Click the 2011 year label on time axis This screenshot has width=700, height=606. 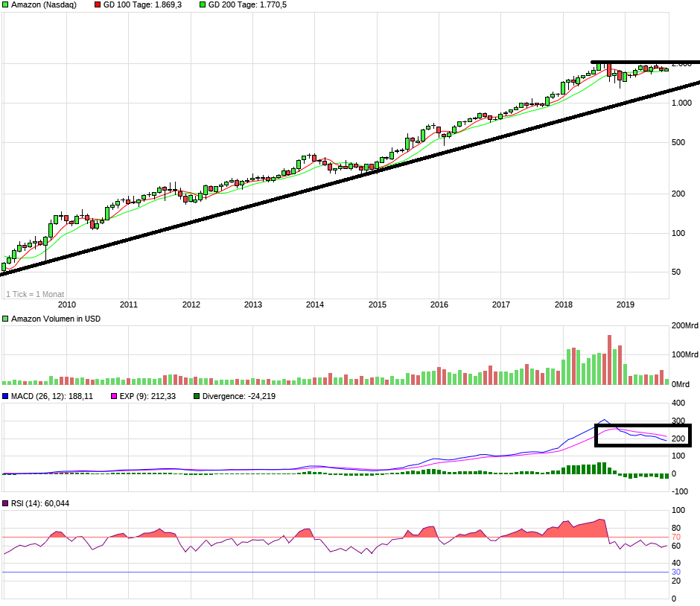pyautogui.click(x=129, y=304)
